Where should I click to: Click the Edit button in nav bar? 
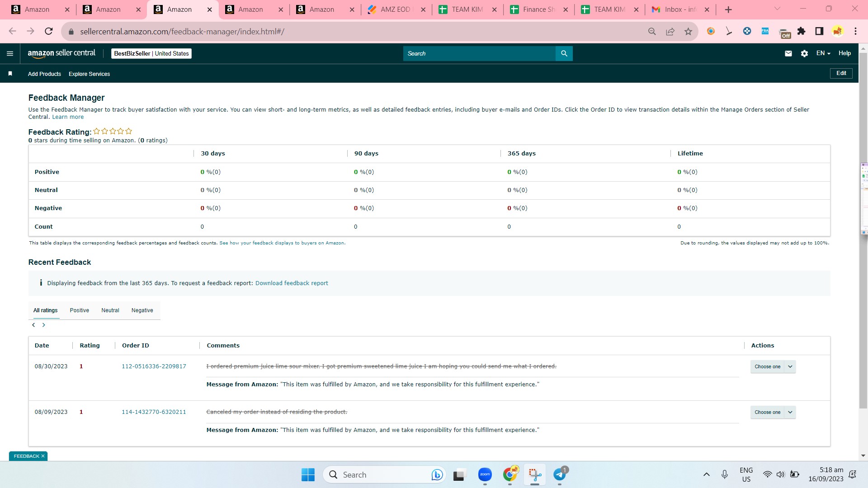click(841, 73)
